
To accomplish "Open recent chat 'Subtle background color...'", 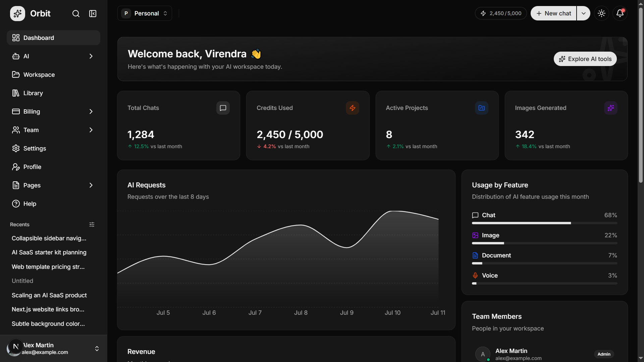I will pos(48,324).
